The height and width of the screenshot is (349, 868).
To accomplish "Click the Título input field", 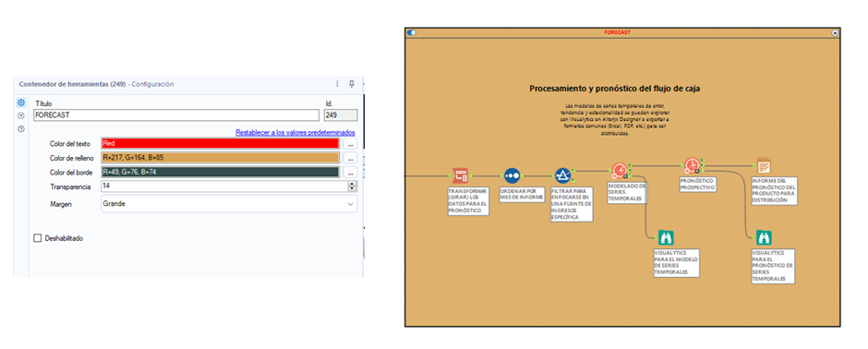I will click(176, 115).
